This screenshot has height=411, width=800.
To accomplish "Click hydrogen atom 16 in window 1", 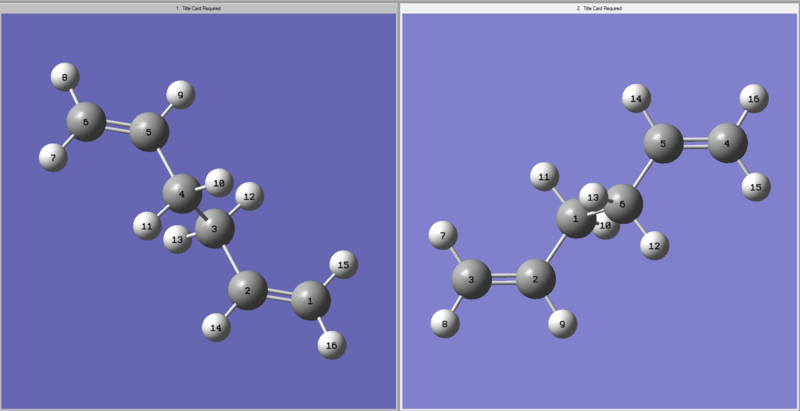I will (x=332, y=345).
